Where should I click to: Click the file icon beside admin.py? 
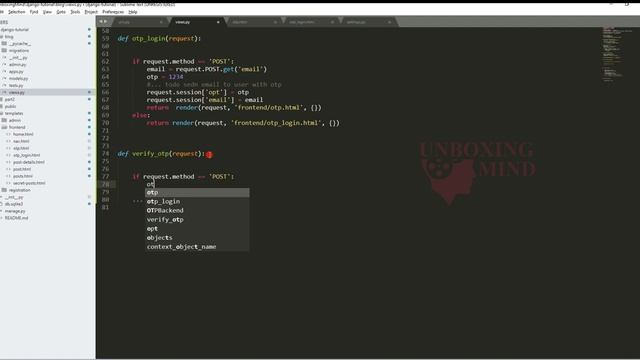[x=4, y=64]
